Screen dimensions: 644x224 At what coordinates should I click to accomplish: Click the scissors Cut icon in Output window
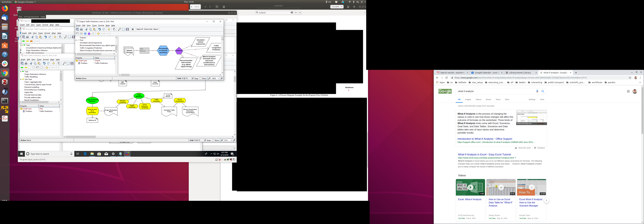(87, 29)
